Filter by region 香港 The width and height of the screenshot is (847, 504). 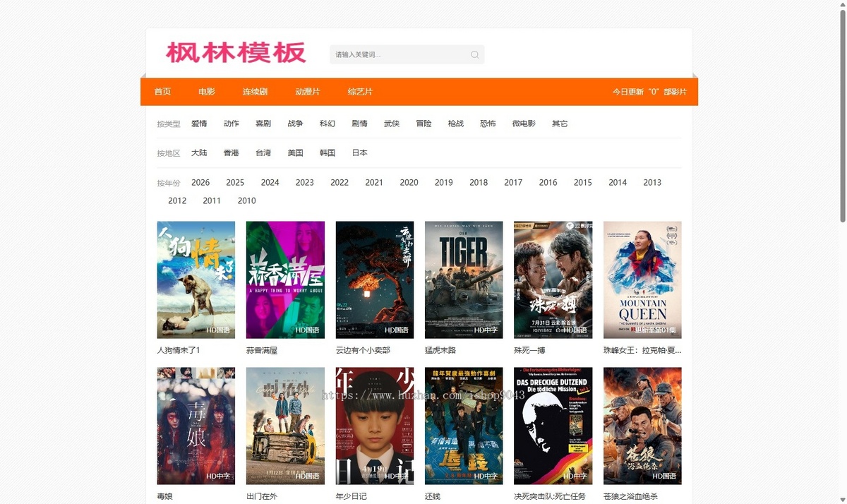point(232,153)
